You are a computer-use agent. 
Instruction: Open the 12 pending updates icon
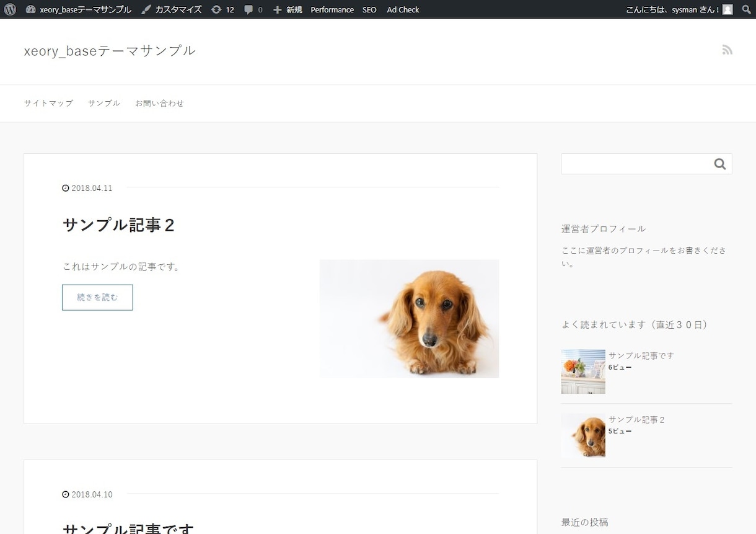click(222, 9)
